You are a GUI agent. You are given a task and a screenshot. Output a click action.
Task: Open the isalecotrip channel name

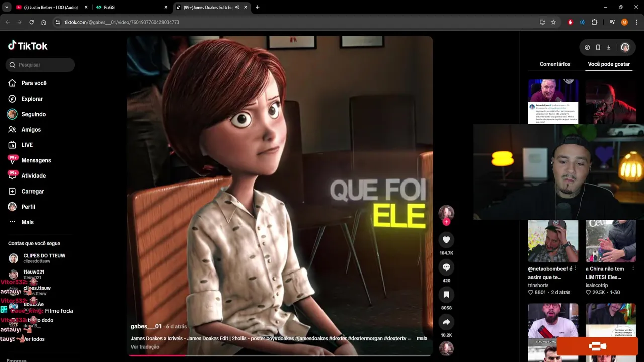(597, 285)
